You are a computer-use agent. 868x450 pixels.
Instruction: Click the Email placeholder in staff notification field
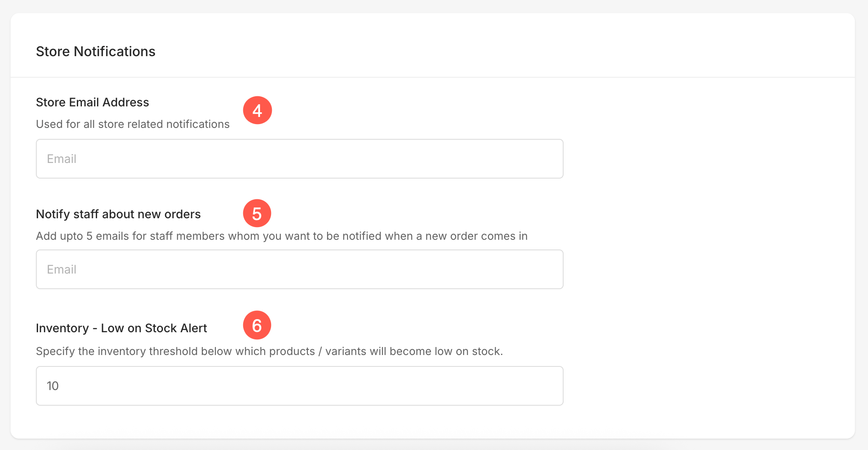(x=62, y=269)
